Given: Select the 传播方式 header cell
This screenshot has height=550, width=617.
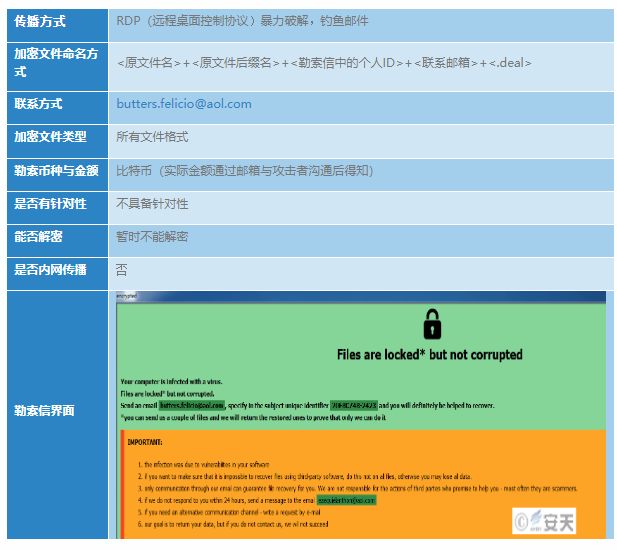Looking at the screenshot, I should click(57, 25).
